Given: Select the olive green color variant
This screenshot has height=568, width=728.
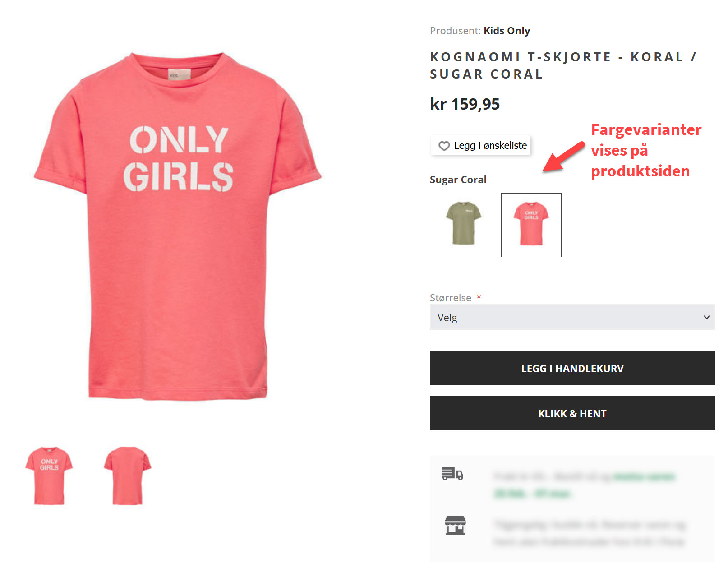Looking at the screenshot, I should [x=463, y=224].
